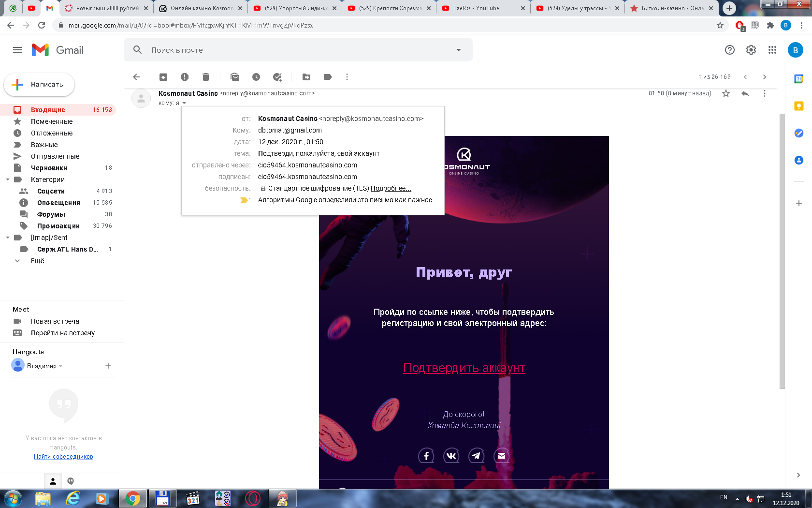Star the Kosmonaut Casino message
Viewport: 812px width, 508px height.
point(726,93)
